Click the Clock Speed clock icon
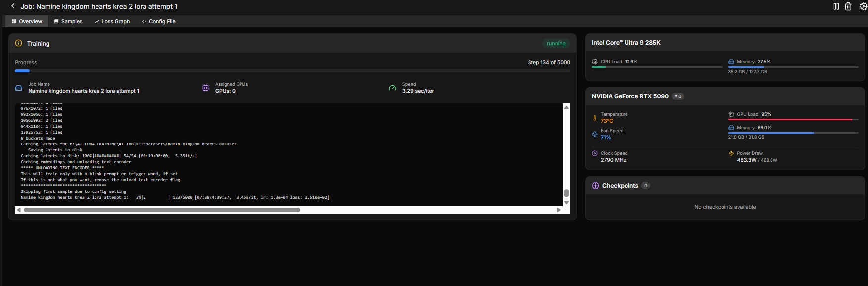This screenshot has width=868, height=286. tap(595, 153)
